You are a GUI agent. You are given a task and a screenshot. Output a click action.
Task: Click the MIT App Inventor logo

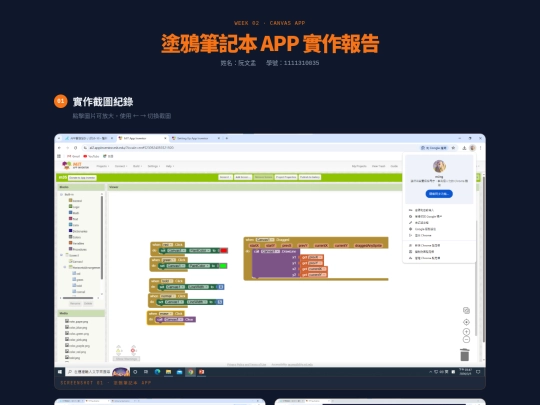[75, 166]
